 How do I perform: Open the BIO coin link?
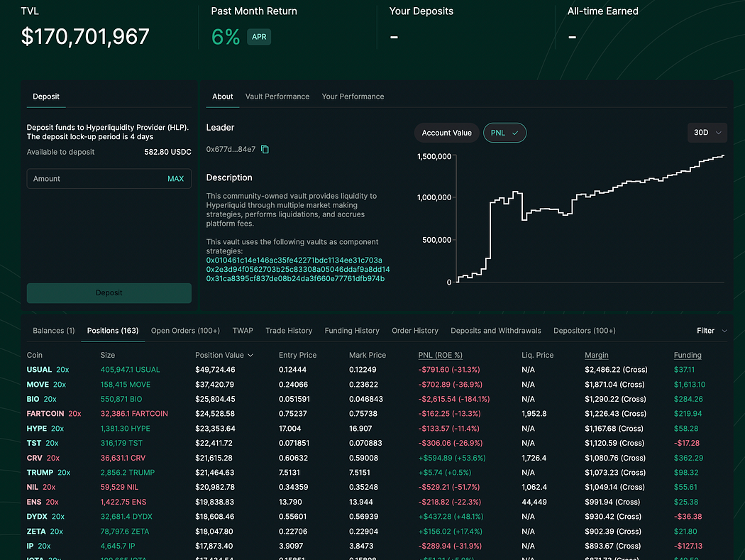click(x=33, y=399)
